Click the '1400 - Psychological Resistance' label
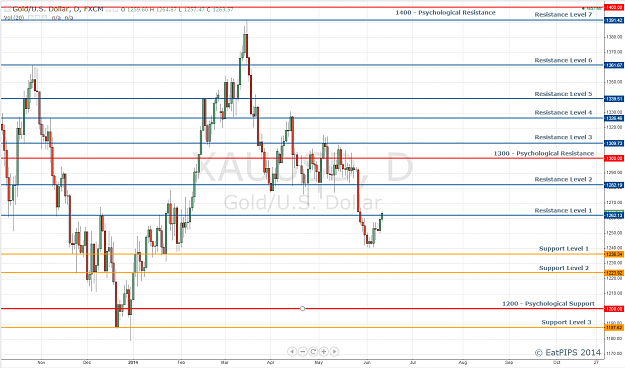This screenshot has width=625, height=368. point(445,13)
